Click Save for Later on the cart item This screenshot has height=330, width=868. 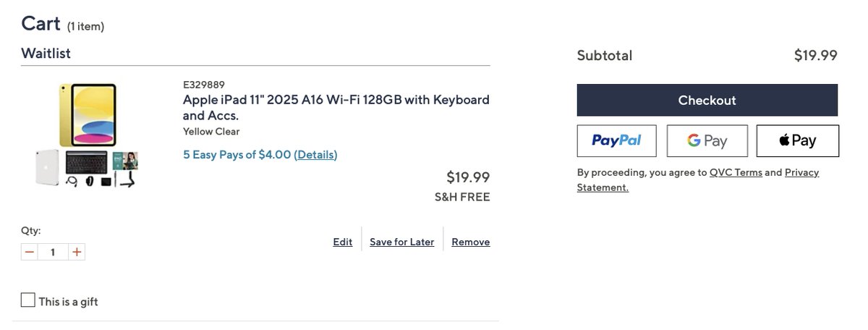click(x=401, y=242)
